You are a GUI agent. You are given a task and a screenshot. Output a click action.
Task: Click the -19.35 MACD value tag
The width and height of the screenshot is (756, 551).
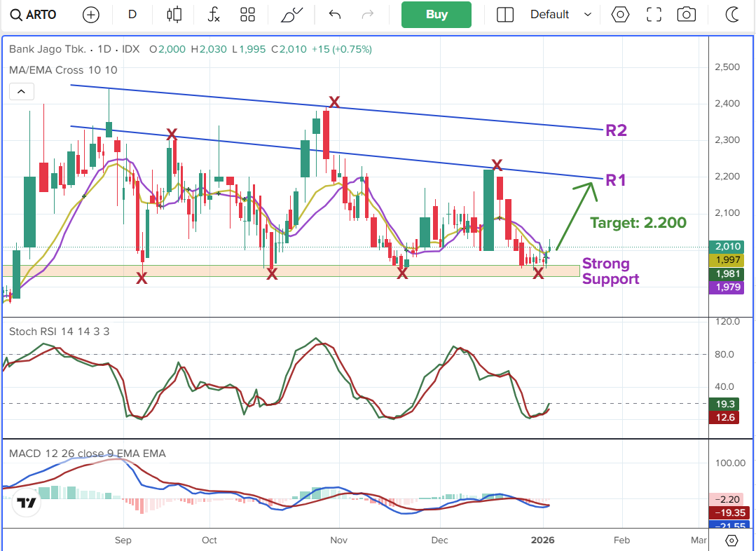click(729, 513)
